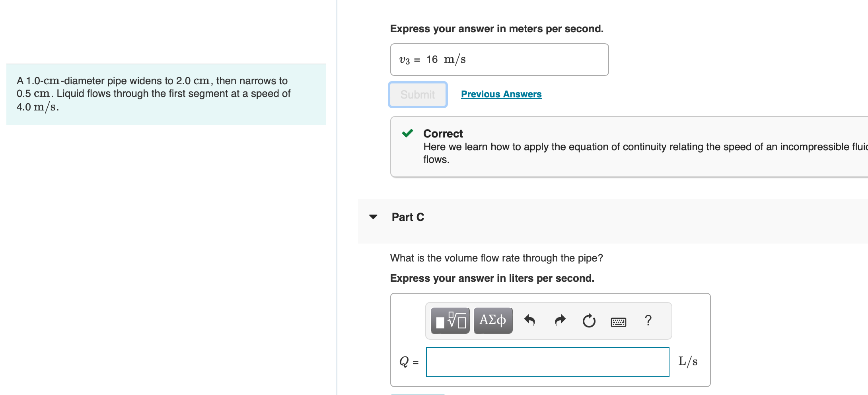Open help question mark icon
The height and width of the screenshot is (395, 868).
648,320
